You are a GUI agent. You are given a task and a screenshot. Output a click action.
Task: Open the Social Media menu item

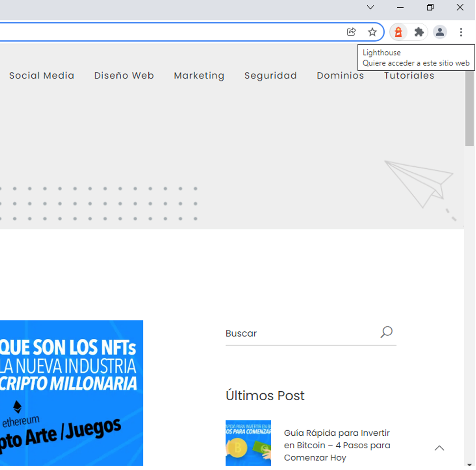42,75
